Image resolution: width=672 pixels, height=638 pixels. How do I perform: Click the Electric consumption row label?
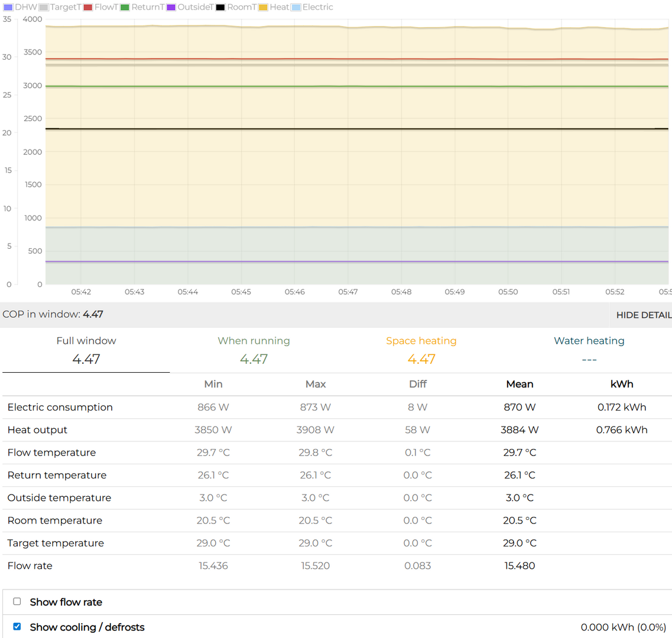(60, 407)
